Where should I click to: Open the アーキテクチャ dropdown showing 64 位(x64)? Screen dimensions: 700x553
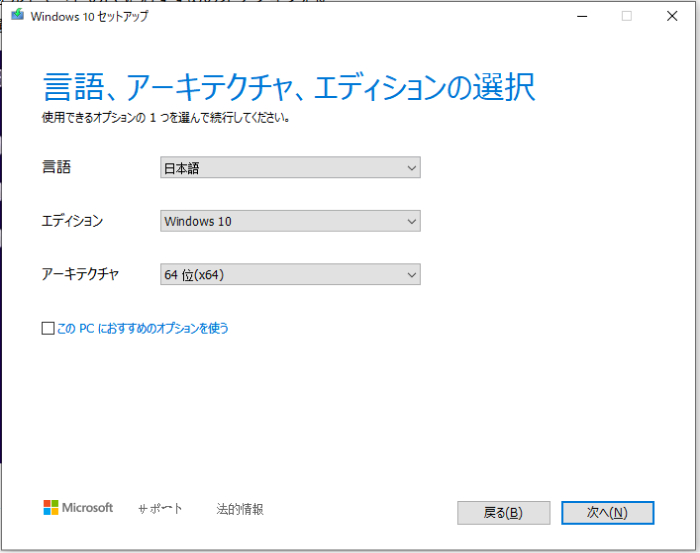pyautogui.click(x=290, y=274)
